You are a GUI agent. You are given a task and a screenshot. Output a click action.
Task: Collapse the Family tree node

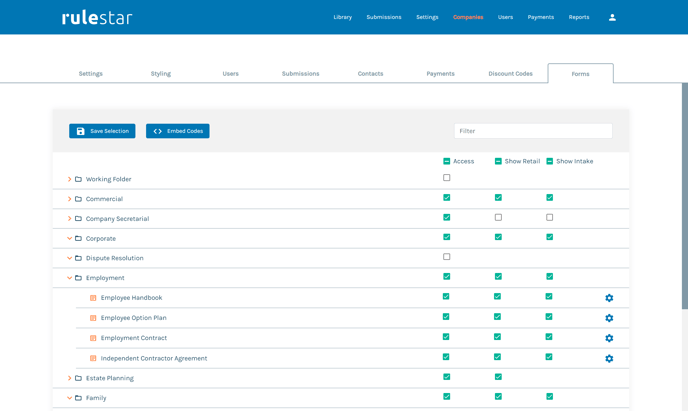pos(69,398)
